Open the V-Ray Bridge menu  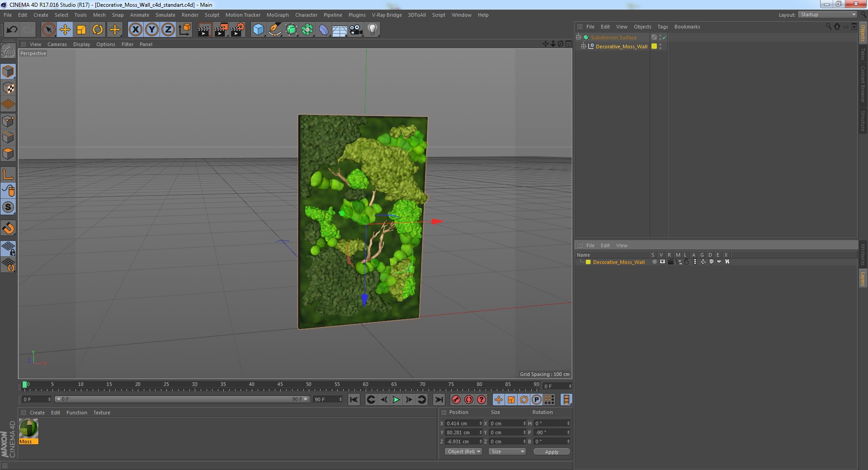pos(387,15)
